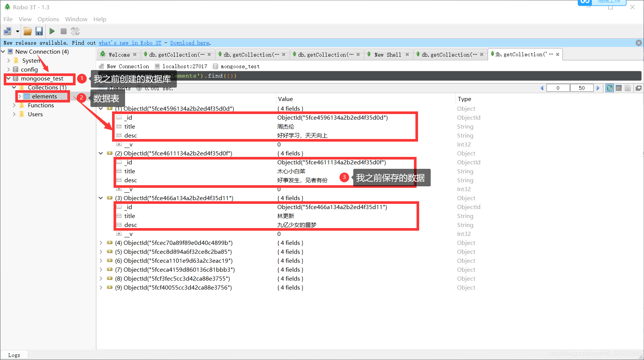Open the connect dropdown arrow in toolbar
This screenshot has width=644, height=360.
click(x=17, y=31)
